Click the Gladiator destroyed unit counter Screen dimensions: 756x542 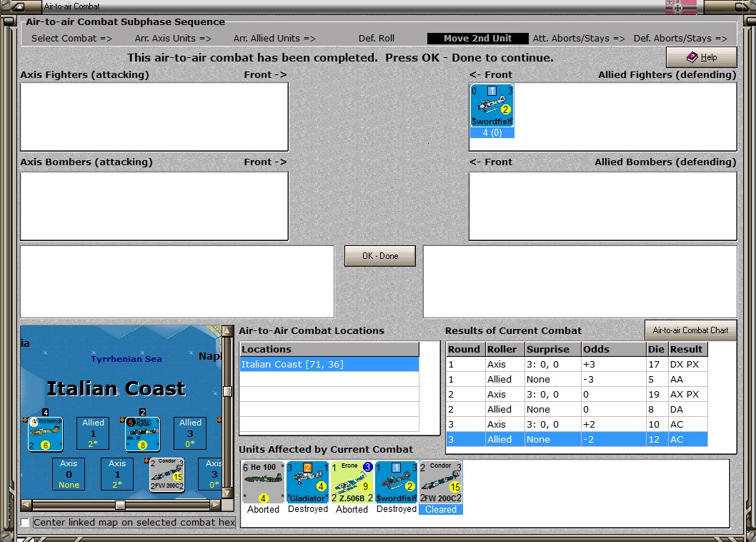pyautogui.click(x=307, y=483)
